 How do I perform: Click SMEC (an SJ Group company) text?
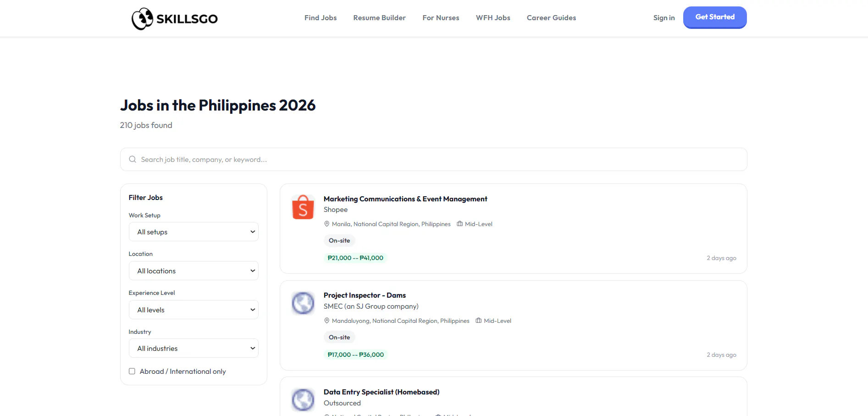[x=371, y=306]
